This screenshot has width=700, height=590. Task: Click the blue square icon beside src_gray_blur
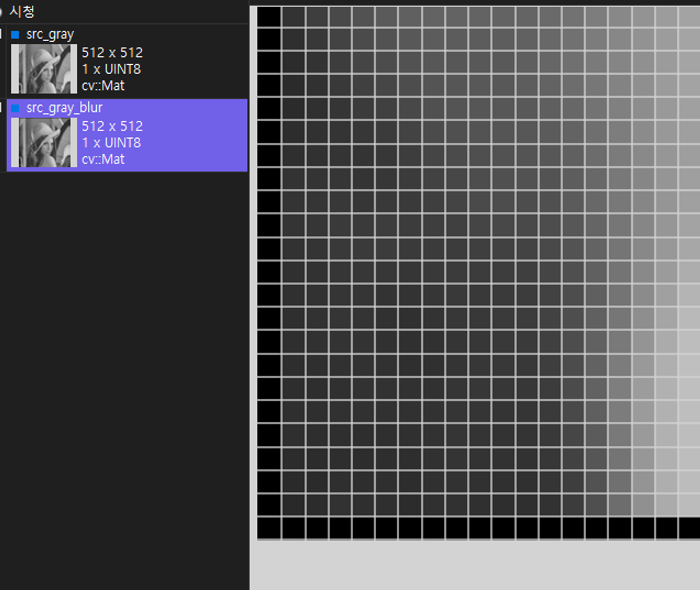click(15, 108)
